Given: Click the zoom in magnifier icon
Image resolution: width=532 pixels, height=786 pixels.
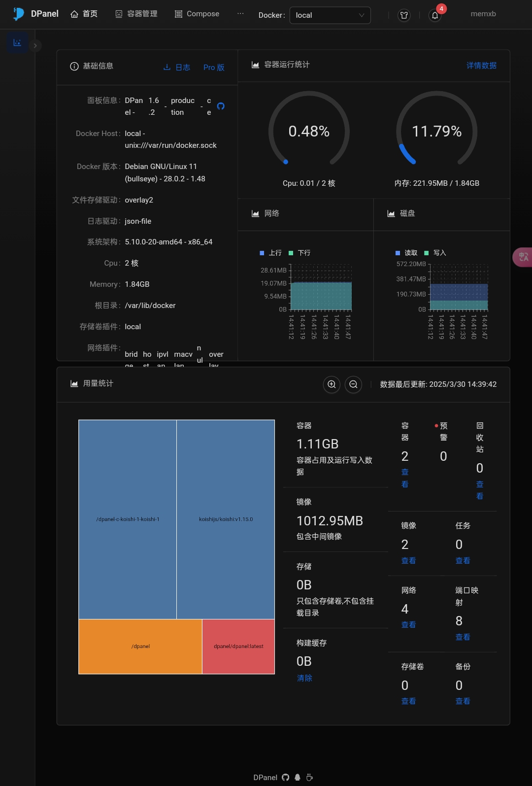Looking at the screenshot, I should coord(332,384).
